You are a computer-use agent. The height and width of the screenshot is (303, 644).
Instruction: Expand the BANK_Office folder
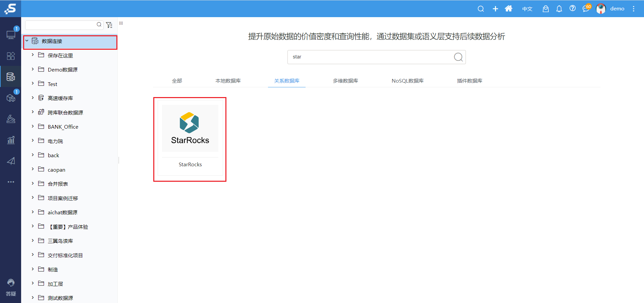click(33, 126)
